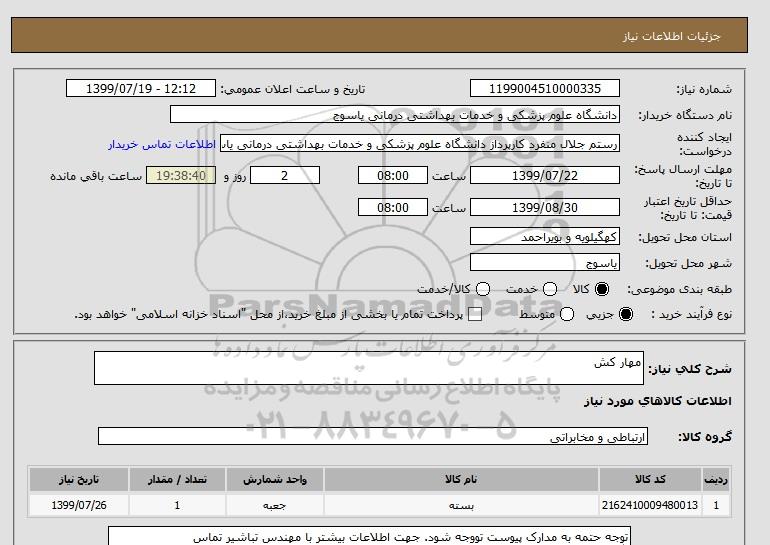This screenshot has height=545, width=770.
Task: Select the جزیی purchase type radio
Action: click(x=626, y=314)
